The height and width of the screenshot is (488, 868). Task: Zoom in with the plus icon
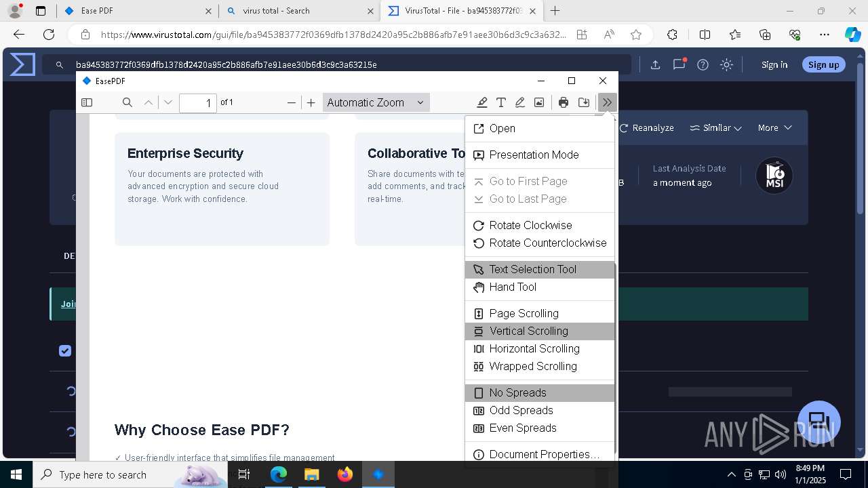tap(311, 102)
